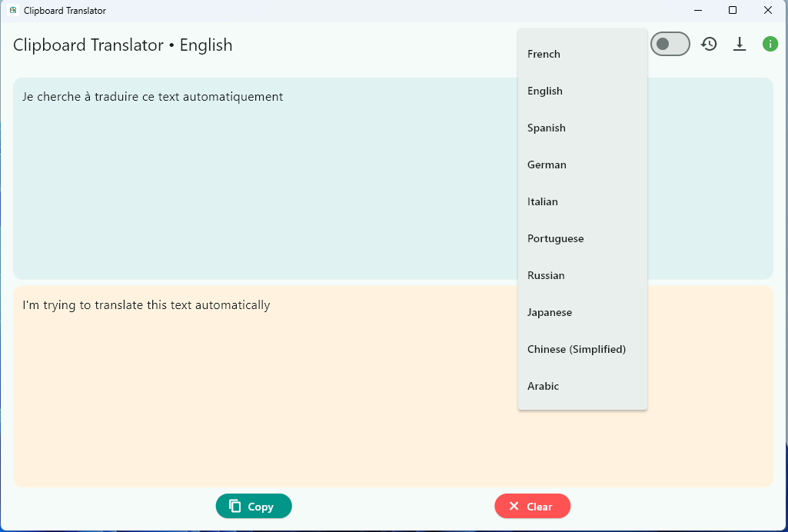
Task: Toggle the auto-translate switch
Action: click(x=670, y=44)
